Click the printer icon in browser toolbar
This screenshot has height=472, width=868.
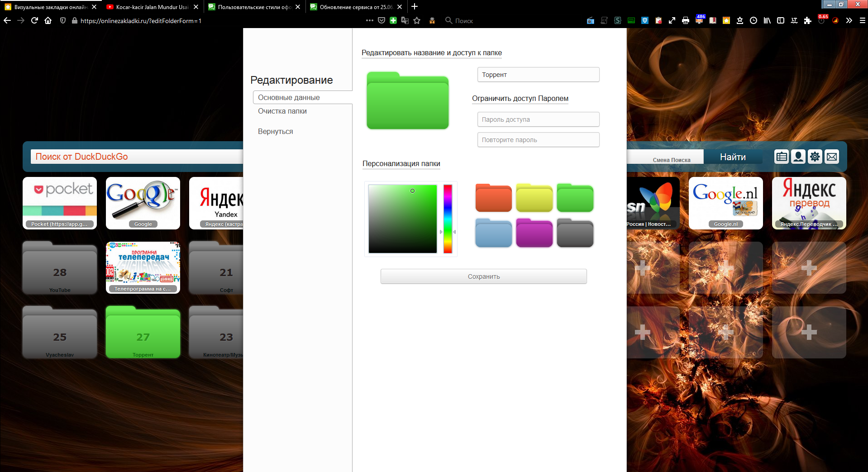click(686, 20)
